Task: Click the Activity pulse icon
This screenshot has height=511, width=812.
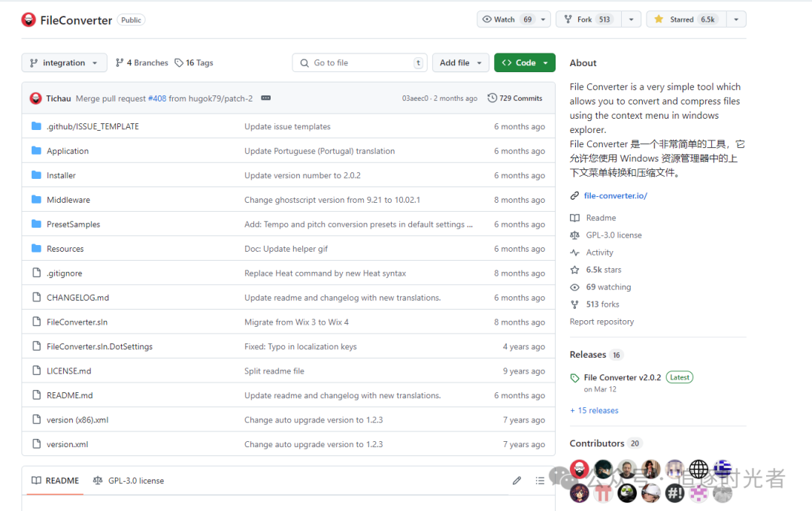Action: point(575,252)
